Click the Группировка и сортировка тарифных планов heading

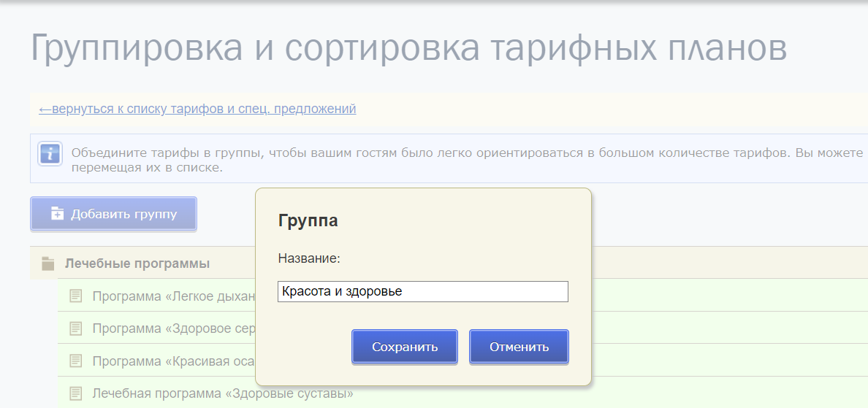pyautogui.click(x=408, y=48)
